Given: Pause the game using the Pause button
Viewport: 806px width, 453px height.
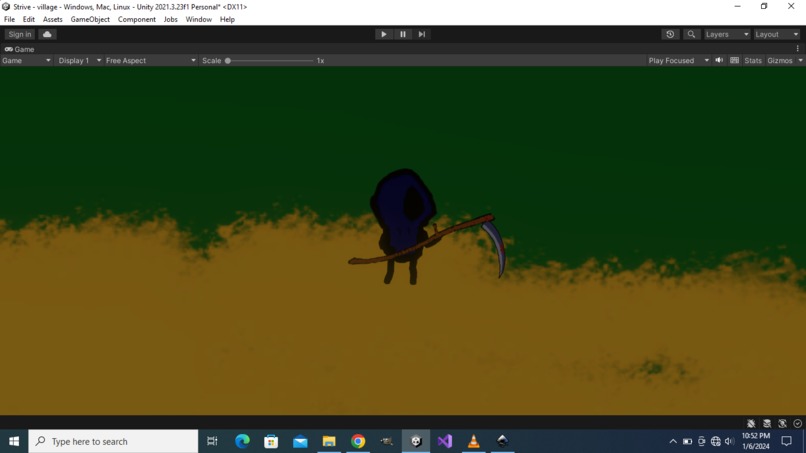Looking at the screenshot, I should point(403,34).
